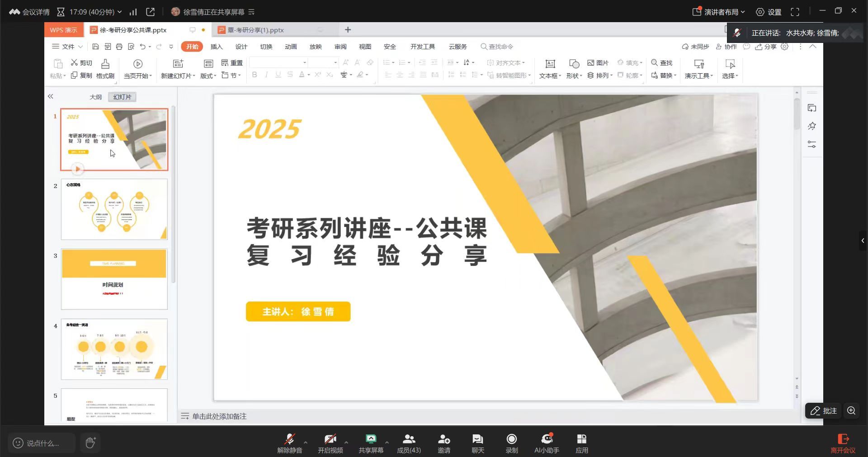Collapse slide panel with double chevron
Image resolution: width=868 pixels, height=457 pixels.
[x=51, y=96]
